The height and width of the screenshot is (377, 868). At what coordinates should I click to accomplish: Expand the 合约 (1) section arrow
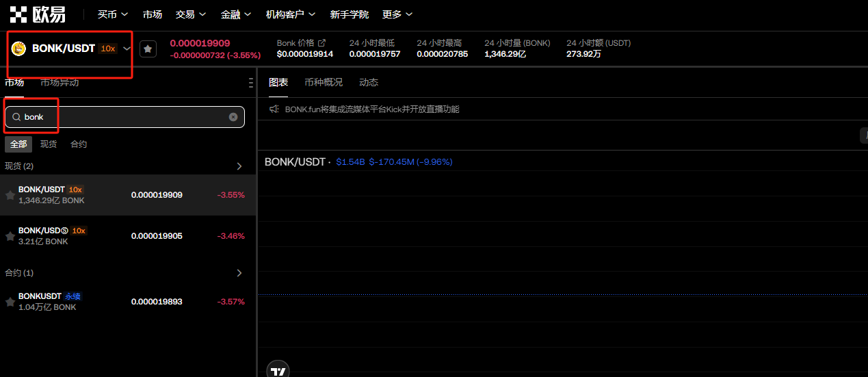[239, 273]
